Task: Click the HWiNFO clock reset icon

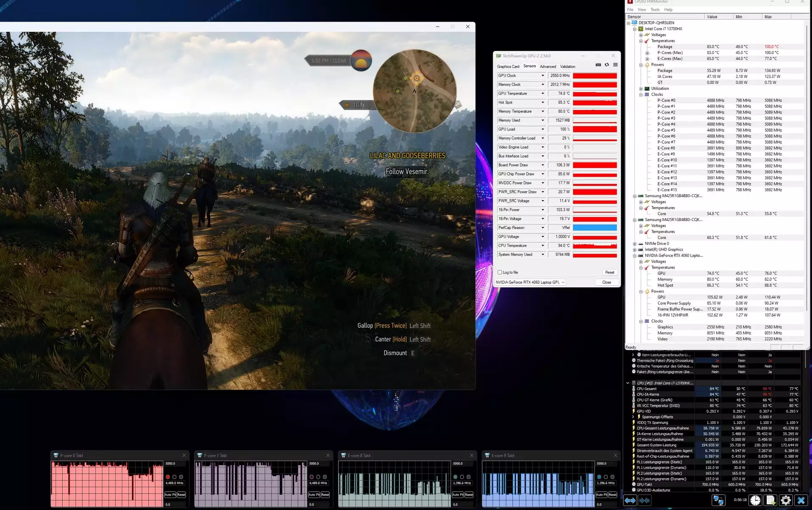Action: (x=755, y=501)
